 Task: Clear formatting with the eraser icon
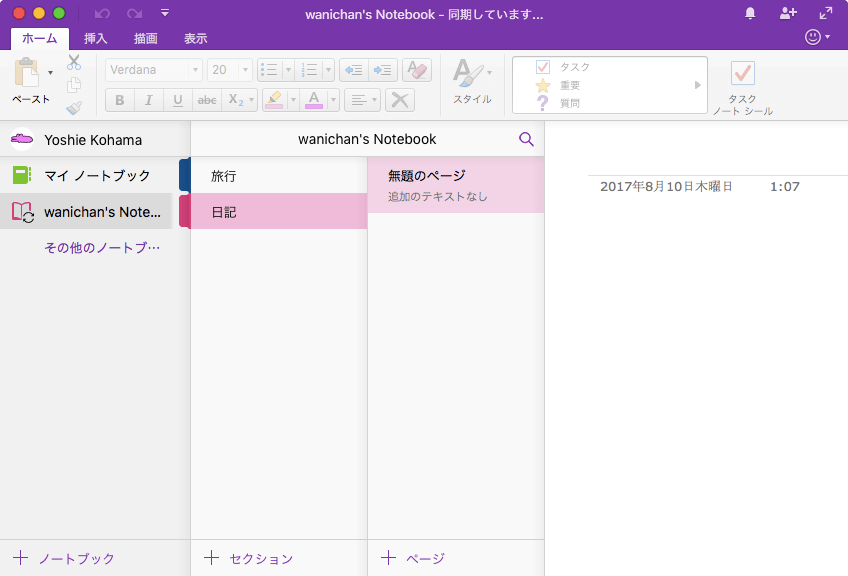click(417, 70)
